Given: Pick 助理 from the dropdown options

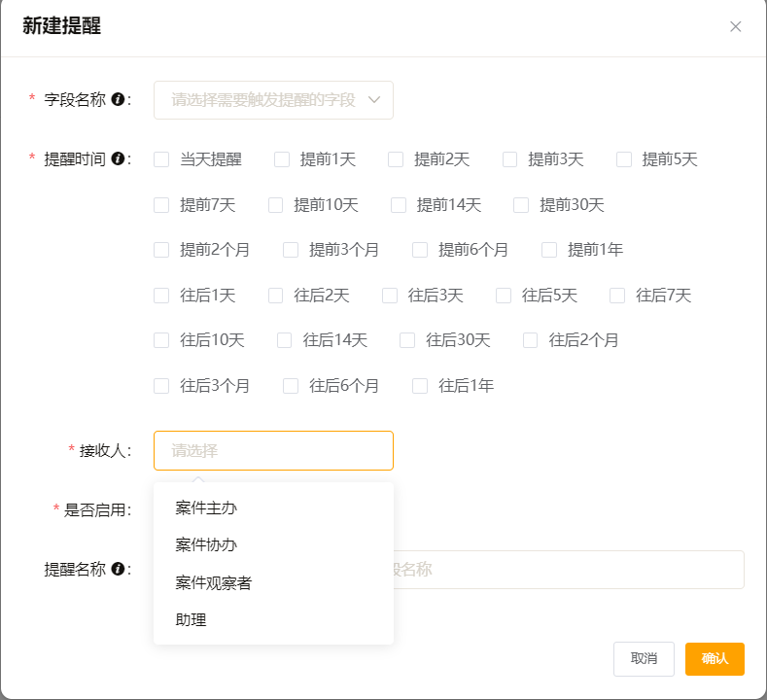Looking at the screenshot, I should [191, 619].
